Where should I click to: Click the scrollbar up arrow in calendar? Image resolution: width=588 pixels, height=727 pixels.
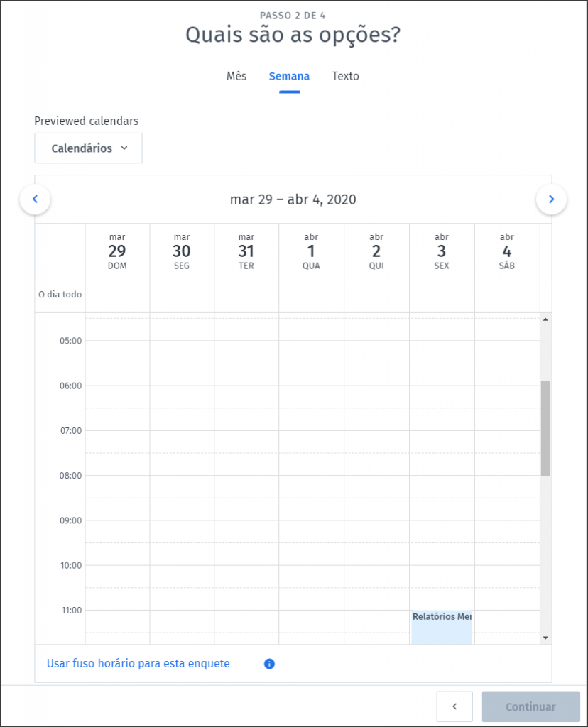click(x=545, y=319)
